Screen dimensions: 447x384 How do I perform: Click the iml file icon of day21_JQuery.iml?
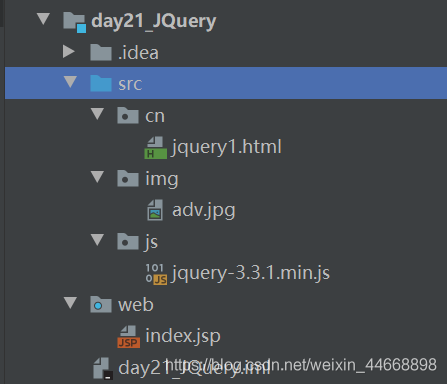point(103,368)
